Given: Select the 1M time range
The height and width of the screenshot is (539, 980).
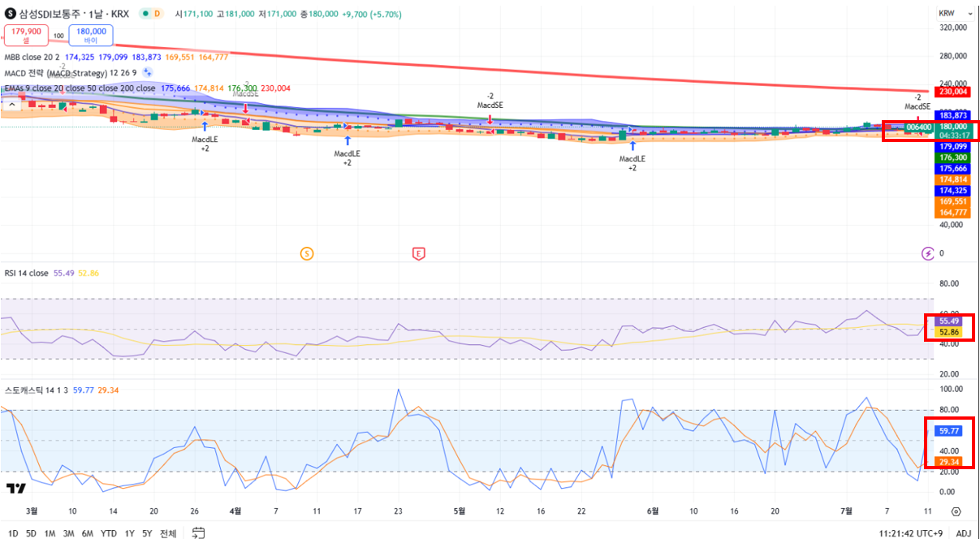Looking at the screenshot, I should (x=50, y=533).
